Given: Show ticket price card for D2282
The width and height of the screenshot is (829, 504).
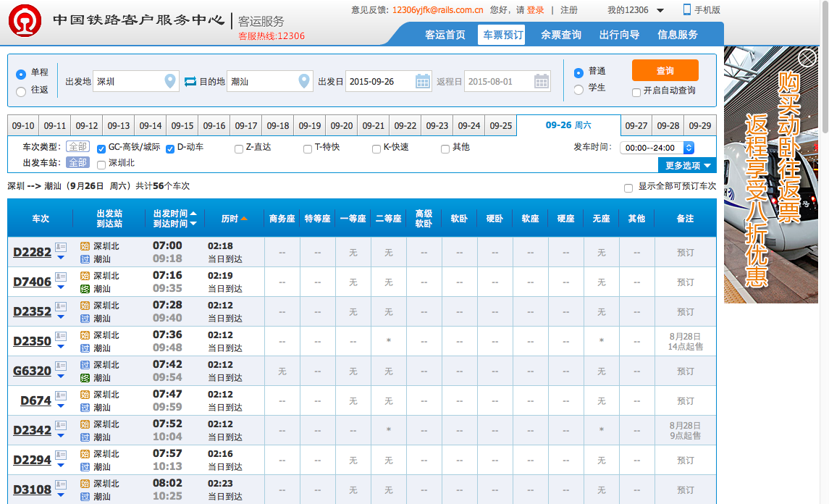Looking at the screenshot, I should point(61,247).
